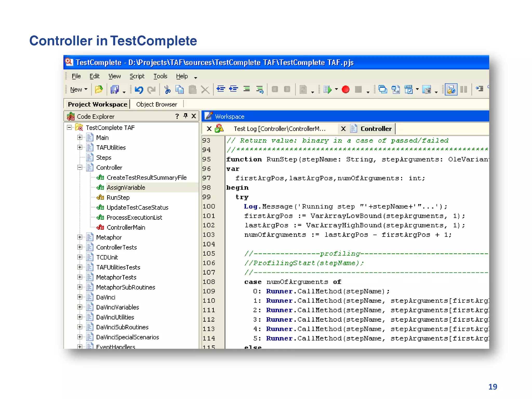Select RunStep in Code Explorer
Image resolution: width=532 pixels, height=399 pixels.
[x=118, y=197]
